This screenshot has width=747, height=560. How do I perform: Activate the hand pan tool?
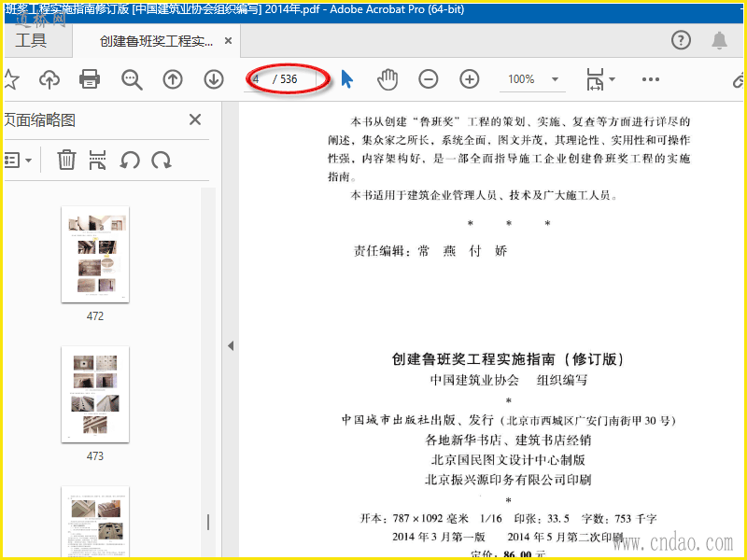388,79
